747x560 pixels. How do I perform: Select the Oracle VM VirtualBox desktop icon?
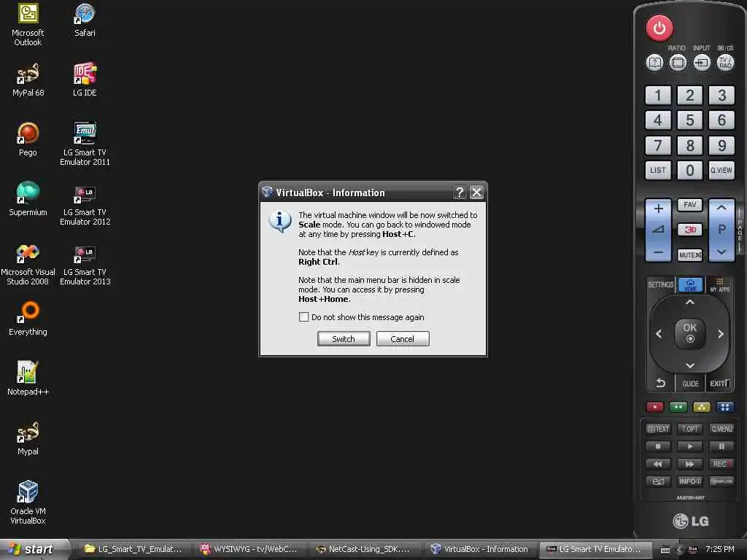(x=28, y=502)
